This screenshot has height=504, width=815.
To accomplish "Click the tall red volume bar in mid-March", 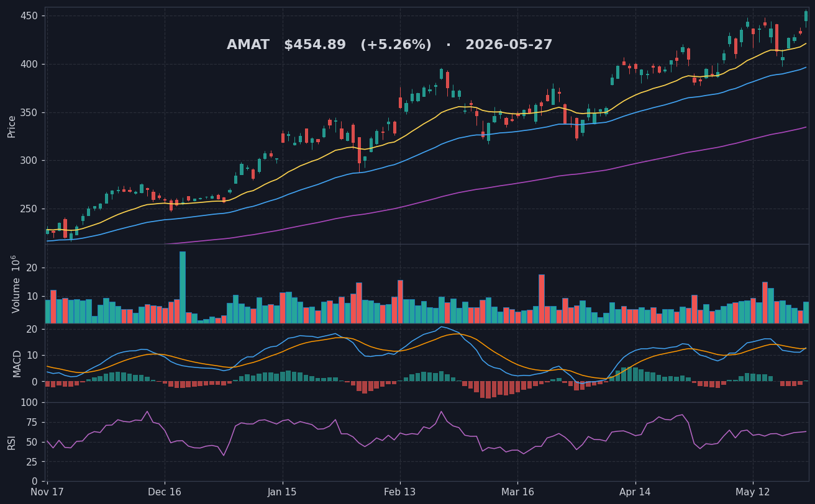I will click(x=542, y=299).
